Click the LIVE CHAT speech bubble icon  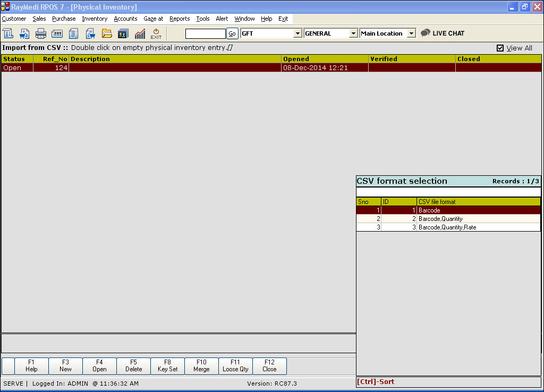(426, 33)
